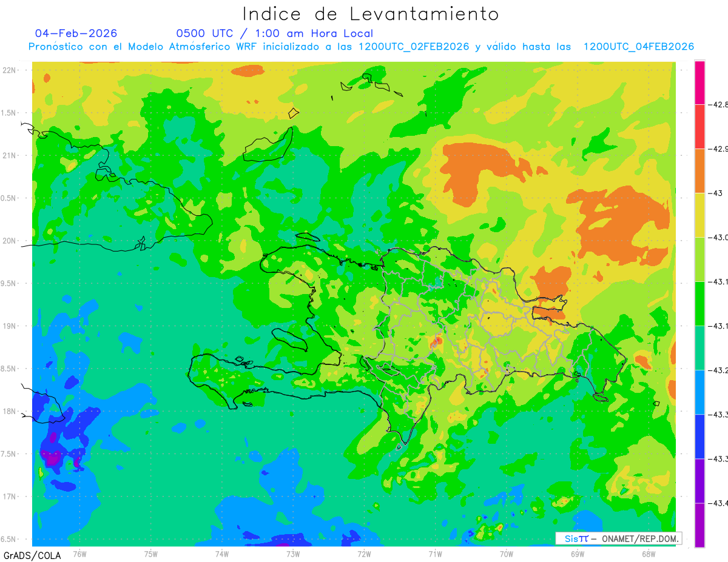The height and width of the screenshot is (562, 728).
Task: Click the '21N' latitude label
Action: click(10, 155)
